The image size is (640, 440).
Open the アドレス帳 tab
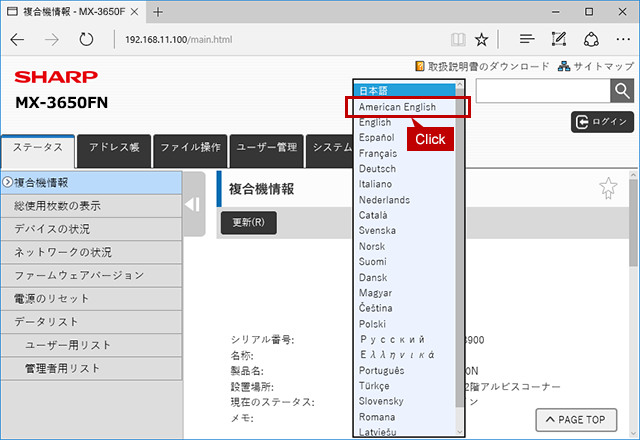114,151
